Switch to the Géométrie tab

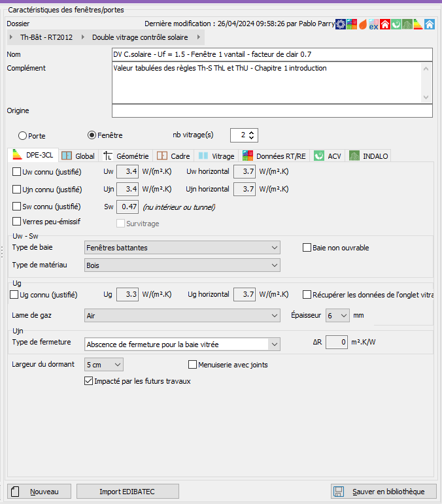click(127, 156)
